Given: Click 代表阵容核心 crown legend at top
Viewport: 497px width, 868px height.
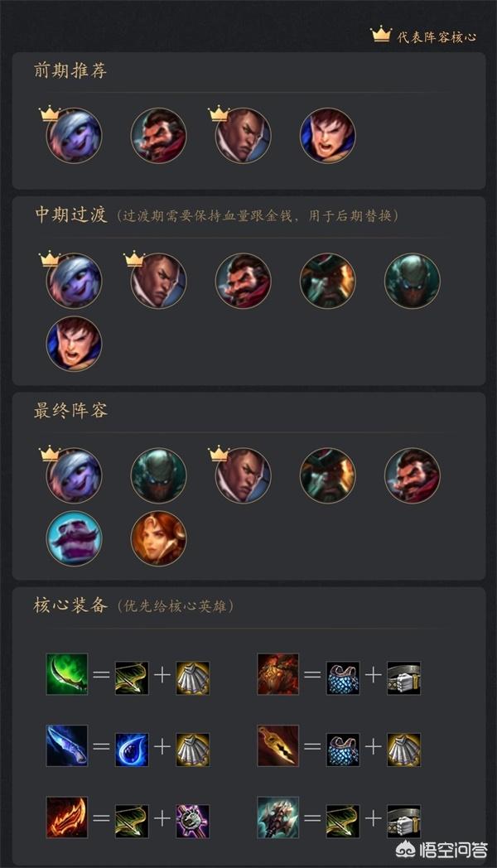Looking at the screenshot, I should coord(422,36).
